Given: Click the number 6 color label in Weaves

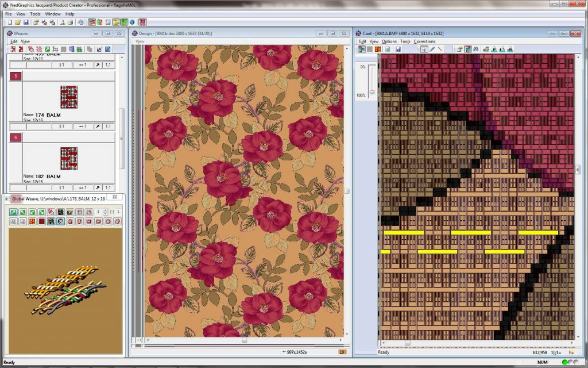Looking at the screenshot, I should click(16, 137).
